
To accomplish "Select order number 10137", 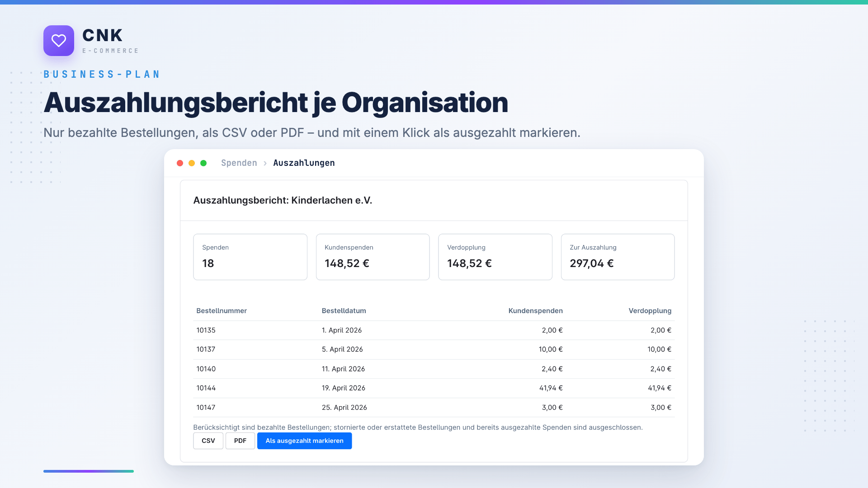I will pos(206,349).
